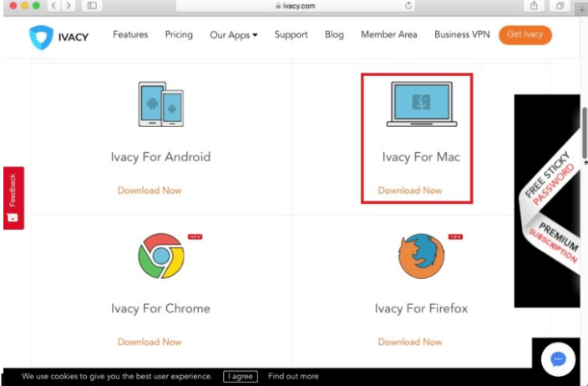Add a new tab with plus button
Viewport: 588px width, 386px height.
pos(581,10)
